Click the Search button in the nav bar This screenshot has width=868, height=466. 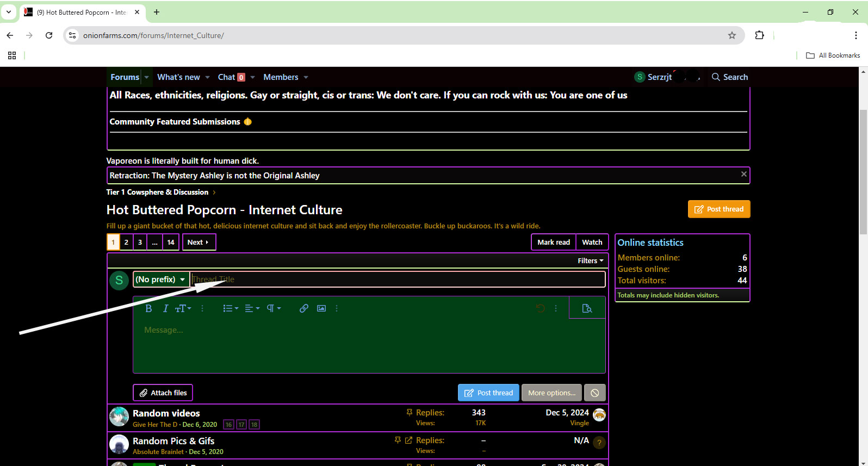point(730,77)
